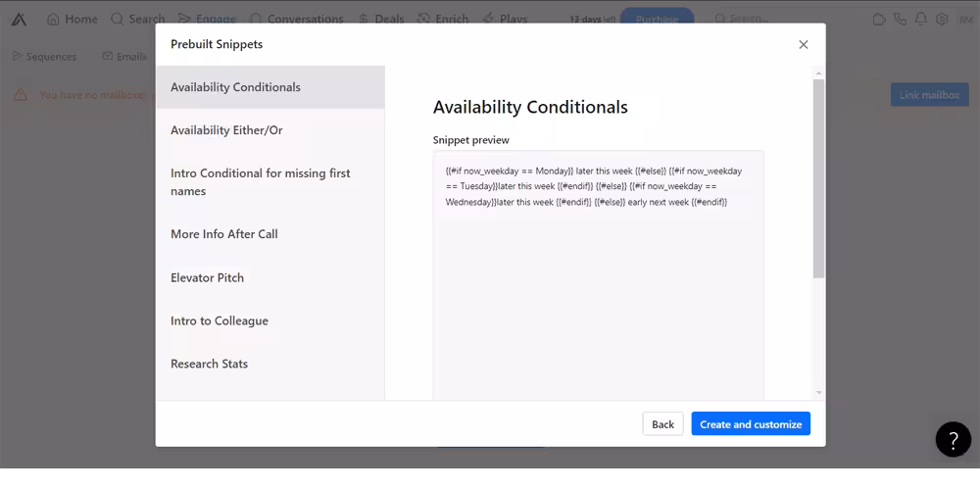This screenshot has width=980, height=490.
Task: Click Create and customize button
Action: 751,424
